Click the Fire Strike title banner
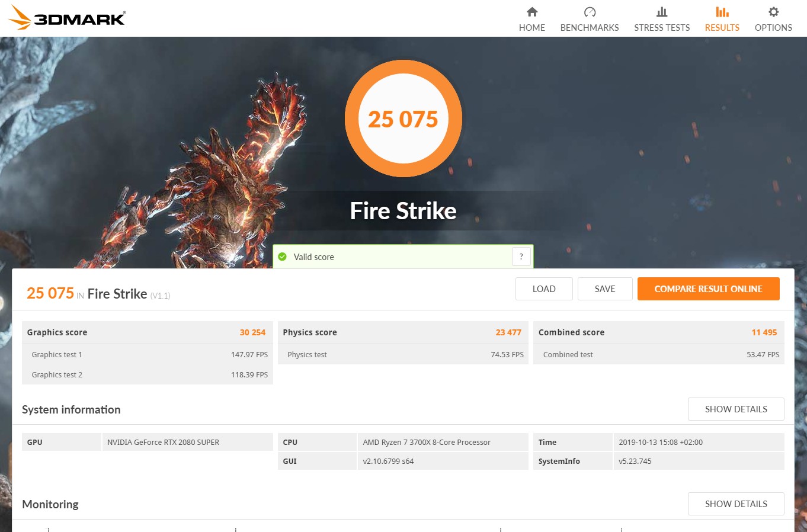The width and height of the screenshot is (807, 532). tap(404, 211)
